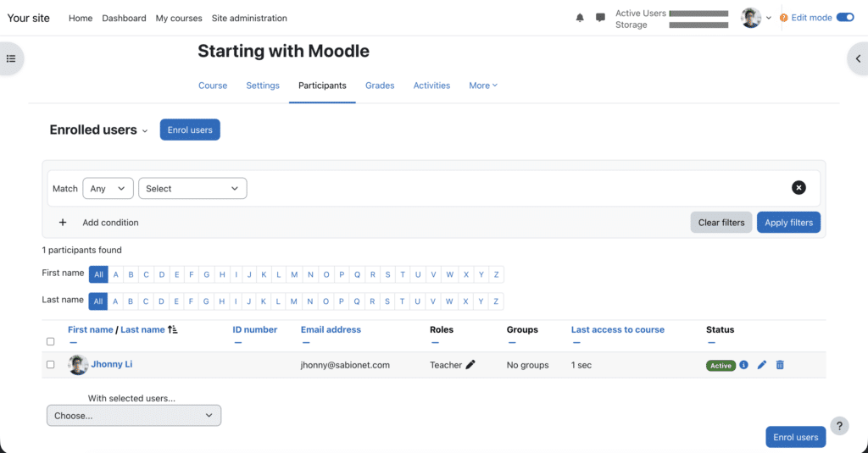This screenshot has width=868, height=453.
Task: Open the help question mark button
Action: [x=839, y=426]
